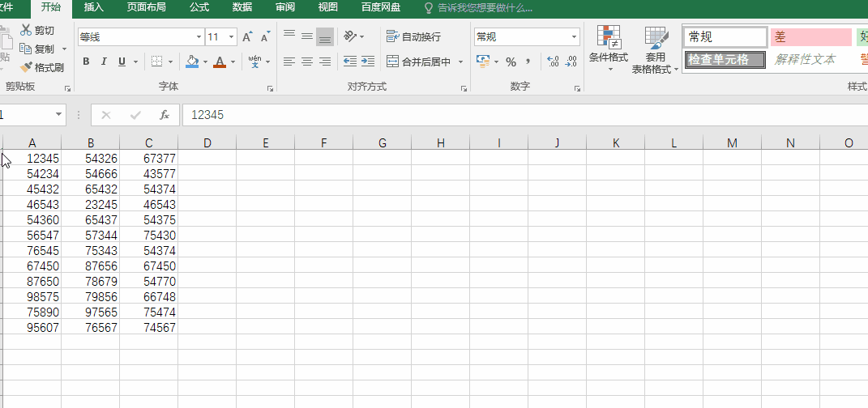The image size is (868, 408).
Task: Apply the Normal (常规) cell style
Action: pos(725,37)
